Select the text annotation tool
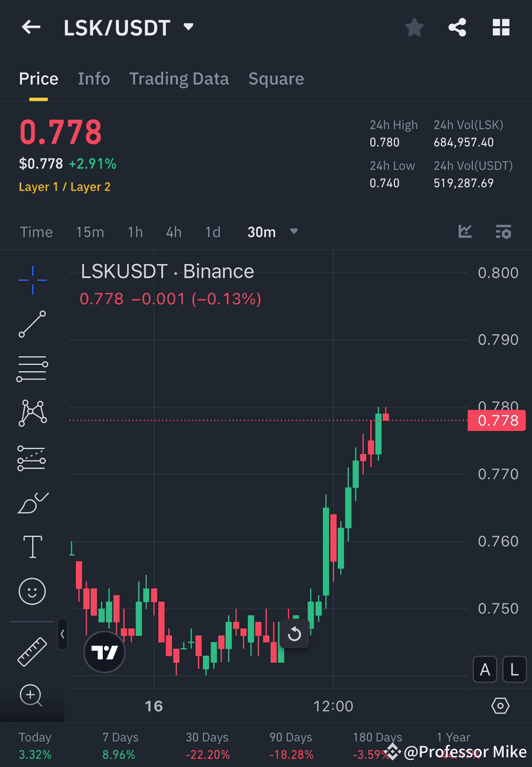Viewport: 532px width, 767px height. tap(32, 547)
